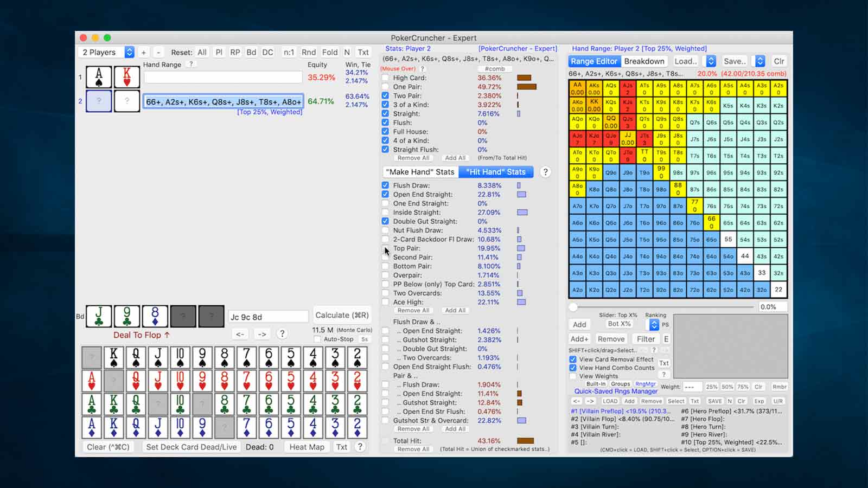Screen dimensions: 868x488
Task: Open the dropdown arrow beside Save..
Action: [x=760, y=61]
